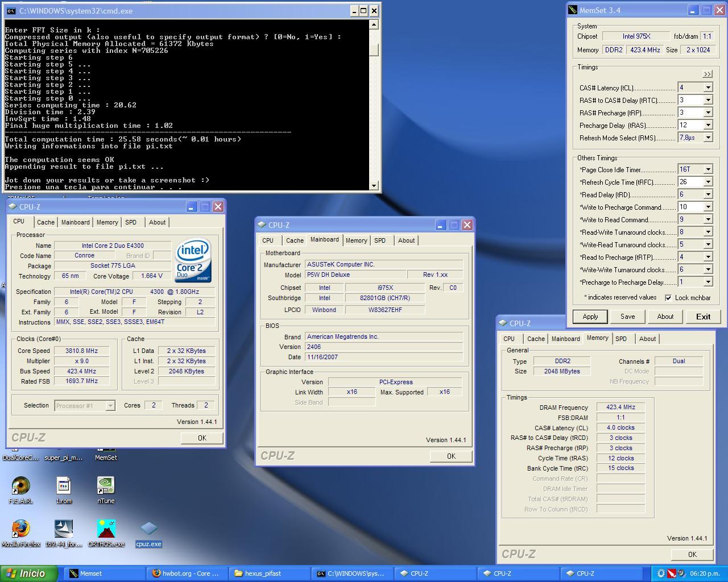Click the MemSet 3.4 title bar icon
Screen dimensions: 728x582
573,10
